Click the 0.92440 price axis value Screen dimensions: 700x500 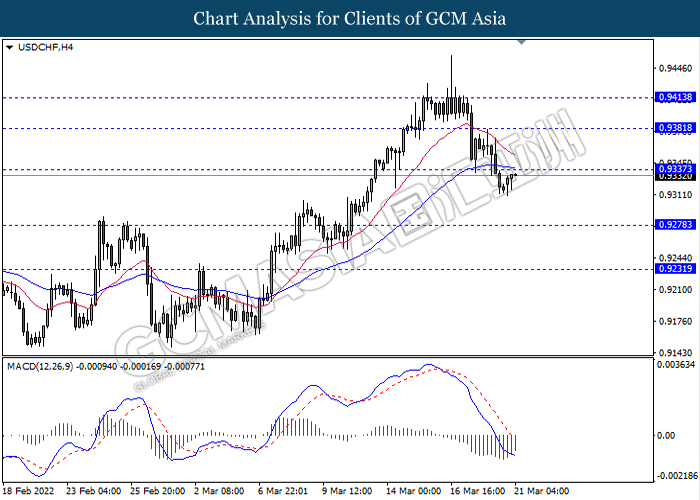[x=675, y=258]
